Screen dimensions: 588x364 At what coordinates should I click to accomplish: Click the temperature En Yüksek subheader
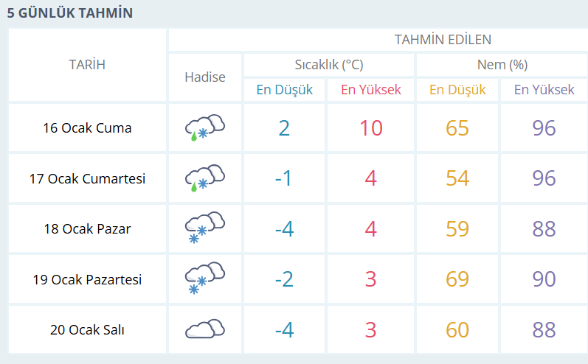point(370,90)
